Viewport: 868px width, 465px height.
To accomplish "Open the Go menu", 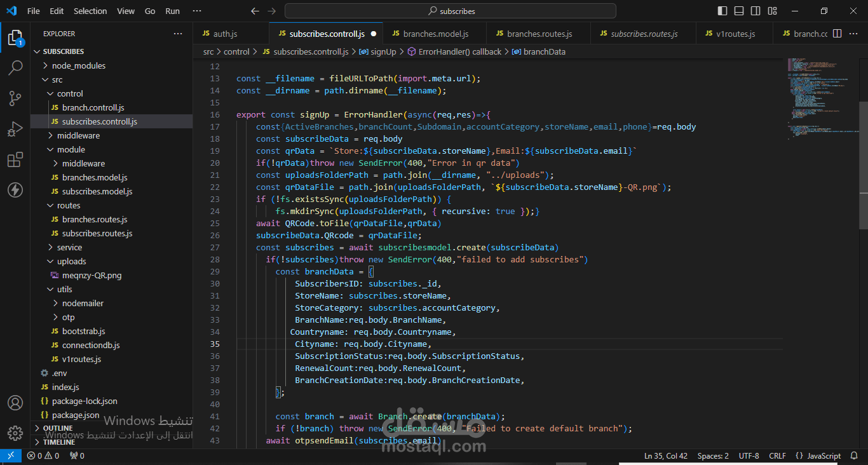I will tap(150, 11).
